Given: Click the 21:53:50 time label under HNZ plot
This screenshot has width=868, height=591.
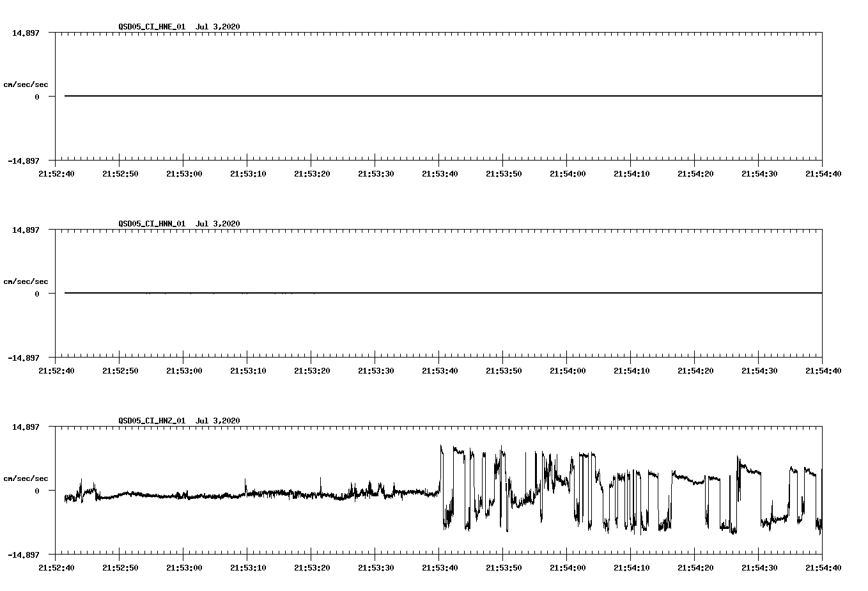Looking at the screenshot, I should [x=504, y=567].
